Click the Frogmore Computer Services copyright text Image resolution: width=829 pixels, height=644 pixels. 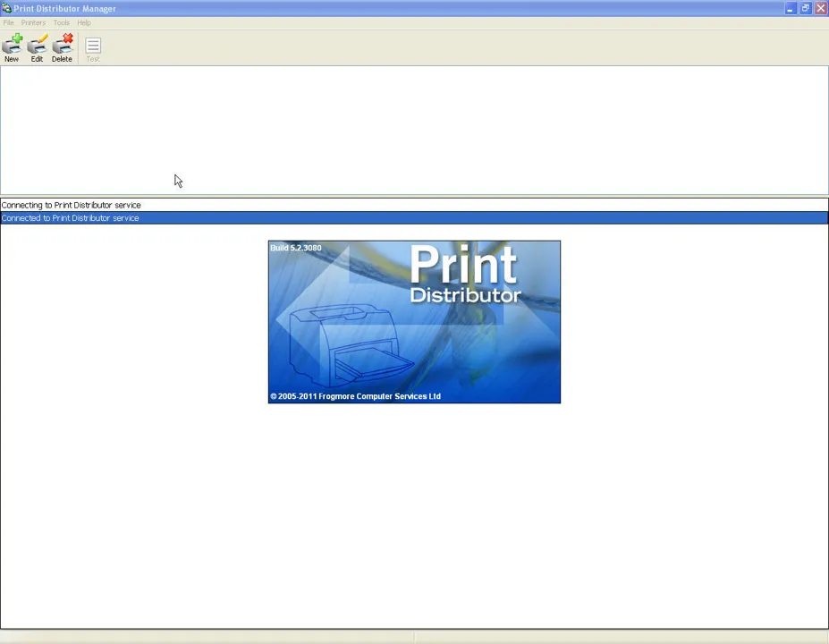pyautogui.click(x=355, y=396)
